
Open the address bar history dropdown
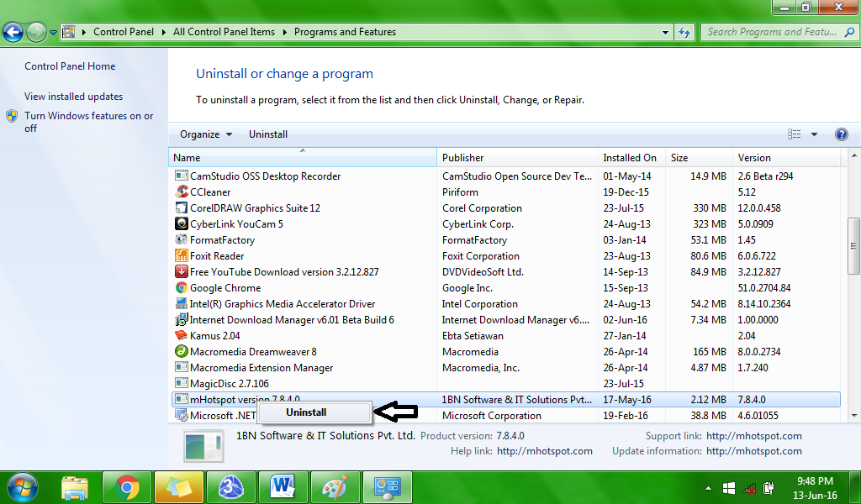point(666,33)
